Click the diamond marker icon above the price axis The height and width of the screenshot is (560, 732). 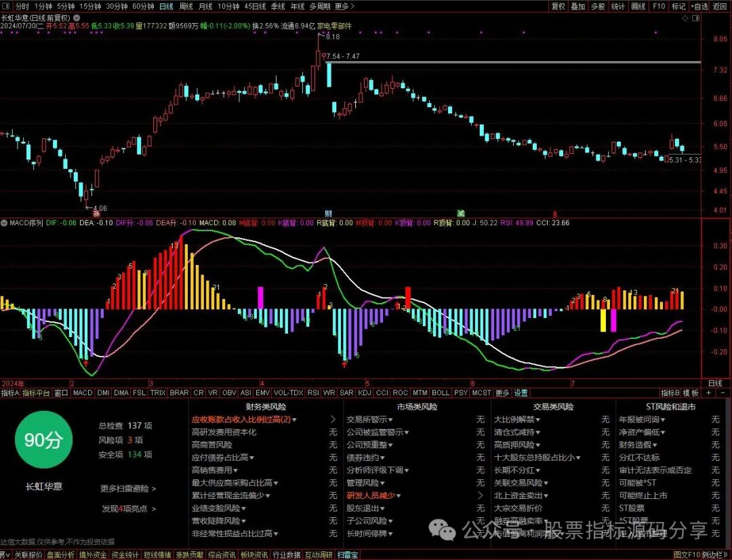[x=685, y=18]
